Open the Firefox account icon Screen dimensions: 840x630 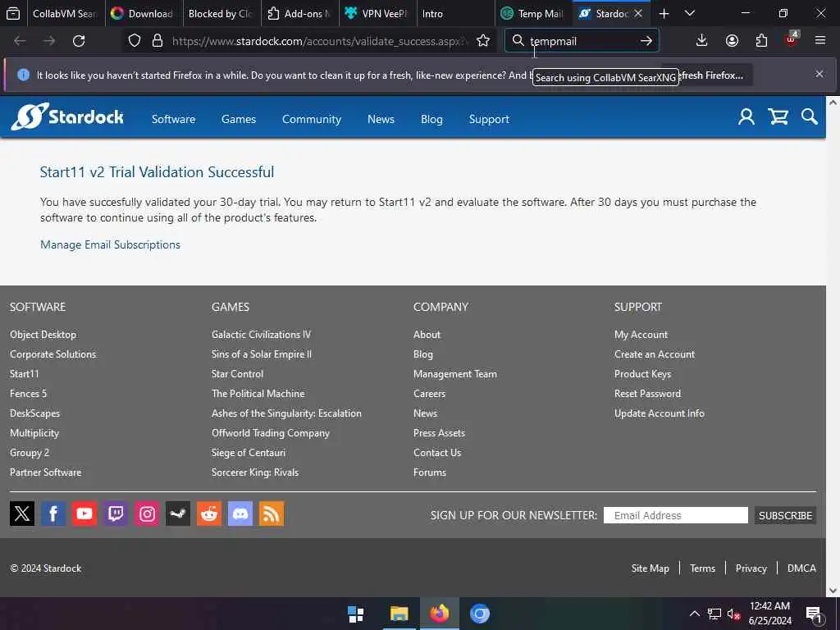[732, 41]
